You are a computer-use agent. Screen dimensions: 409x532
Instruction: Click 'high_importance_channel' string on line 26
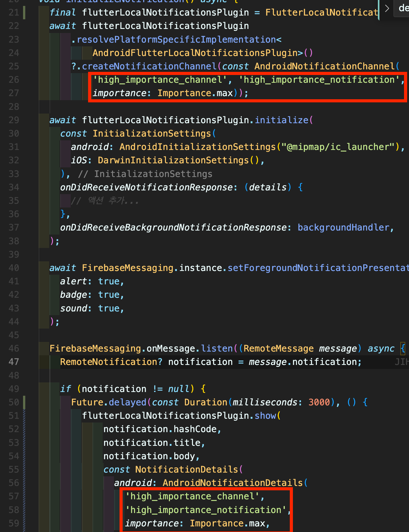[x=160, y=80]
